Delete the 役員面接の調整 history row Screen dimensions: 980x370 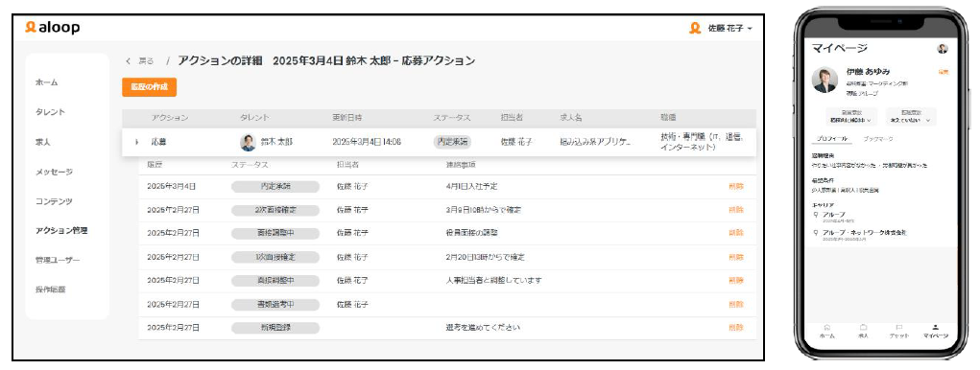[736, 233]
